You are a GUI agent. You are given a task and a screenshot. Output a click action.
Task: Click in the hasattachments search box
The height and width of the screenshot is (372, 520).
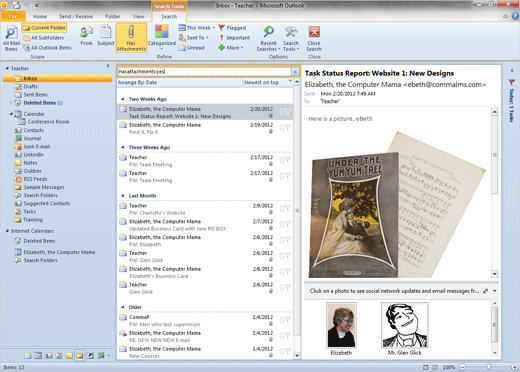pyautogui.click(x=204, y=72)
